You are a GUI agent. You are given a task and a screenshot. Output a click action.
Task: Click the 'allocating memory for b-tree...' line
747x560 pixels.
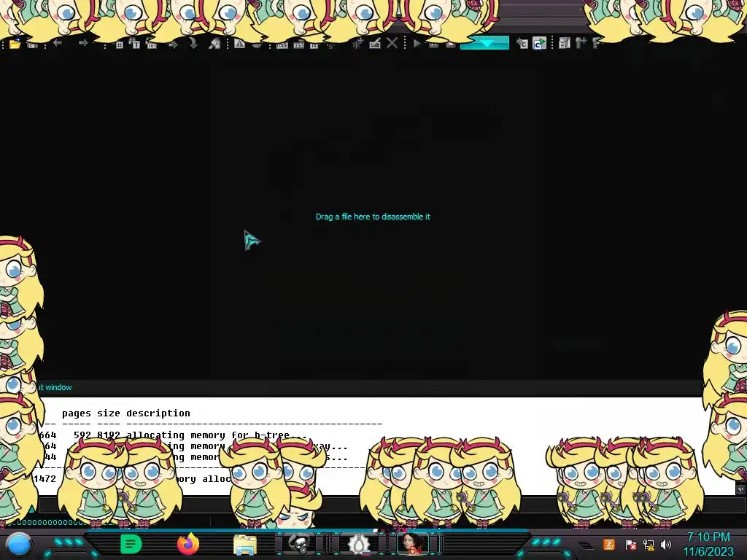pyautogui.click(x=217, y=435)
